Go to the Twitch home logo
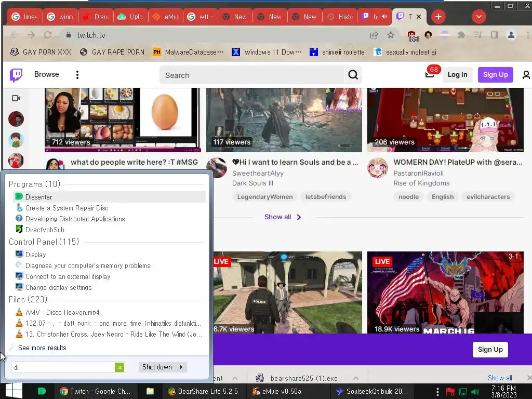 point(16,75)
